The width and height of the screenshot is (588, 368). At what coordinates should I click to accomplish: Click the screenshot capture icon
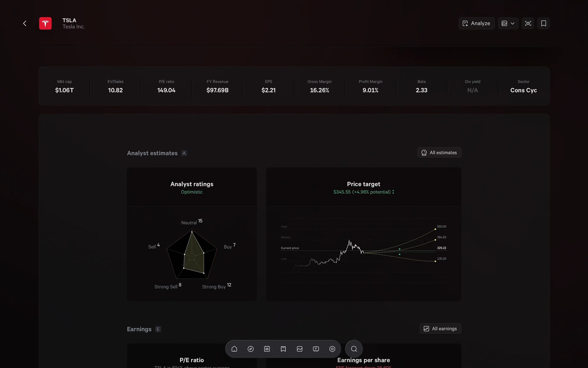[528, 23]
